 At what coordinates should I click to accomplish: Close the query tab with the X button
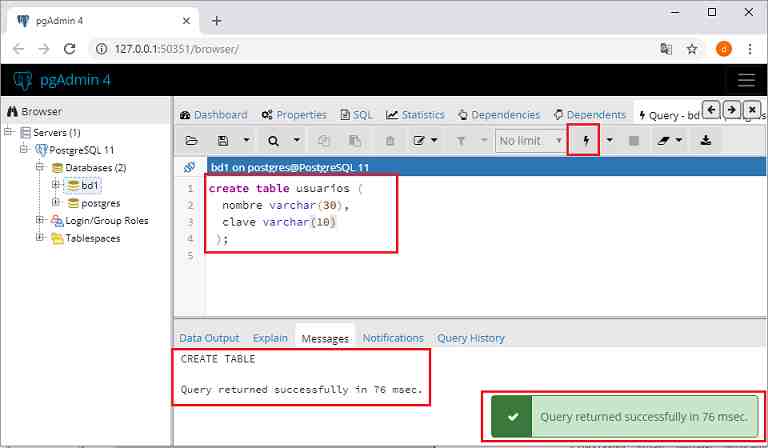pyautogui.click(x=752, y=110)
